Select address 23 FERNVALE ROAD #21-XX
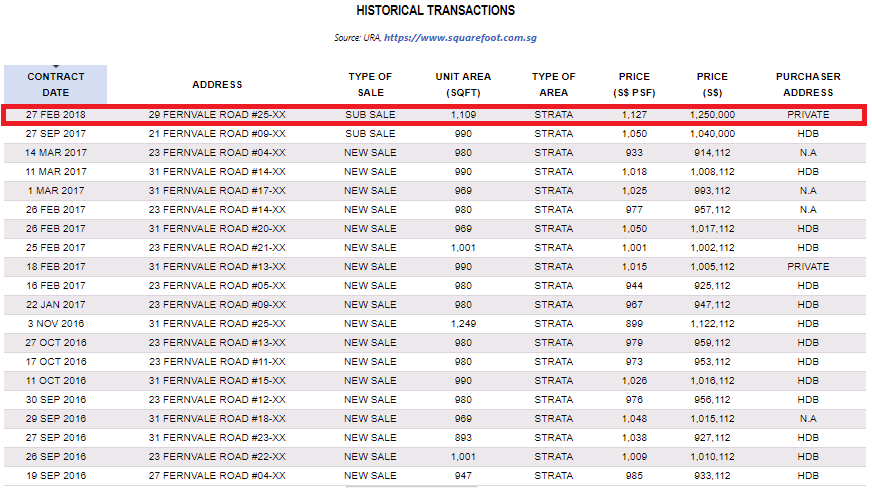This screenshot has width=872, height=488. [x=217, y=247]
